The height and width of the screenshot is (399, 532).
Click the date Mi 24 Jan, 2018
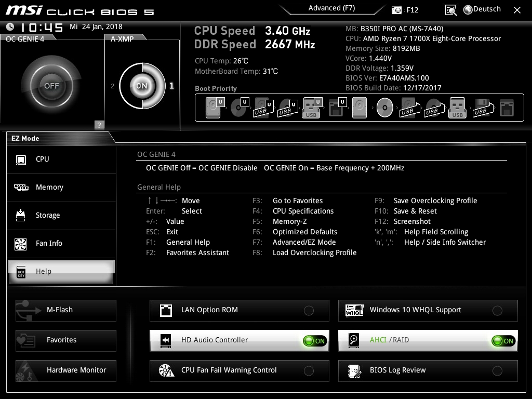coord(96,26)
